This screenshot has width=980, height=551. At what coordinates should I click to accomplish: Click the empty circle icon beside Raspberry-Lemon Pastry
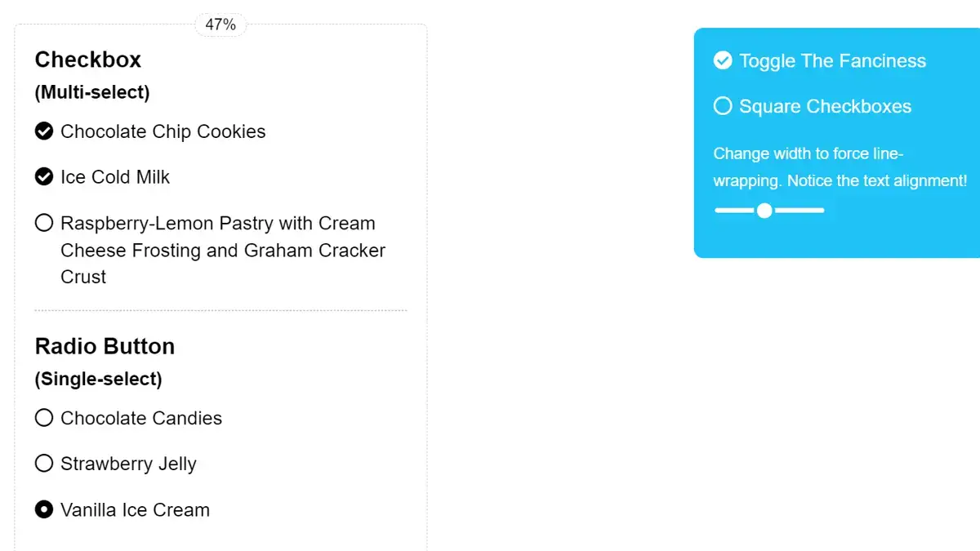(43, 222)
